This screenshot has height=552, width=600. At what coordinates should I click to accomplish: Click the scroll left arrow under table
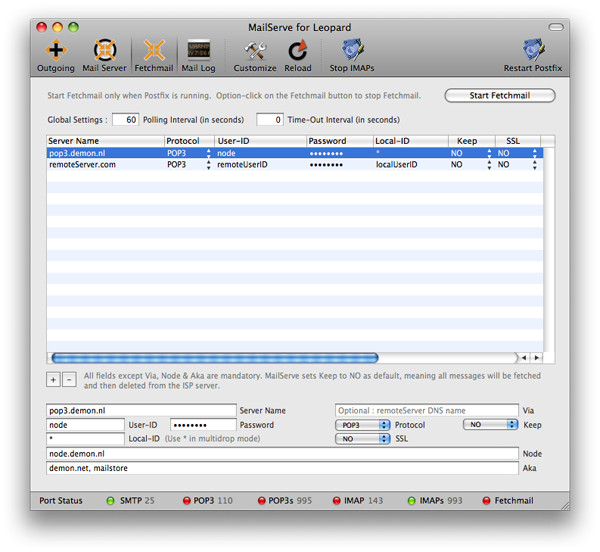524,358
